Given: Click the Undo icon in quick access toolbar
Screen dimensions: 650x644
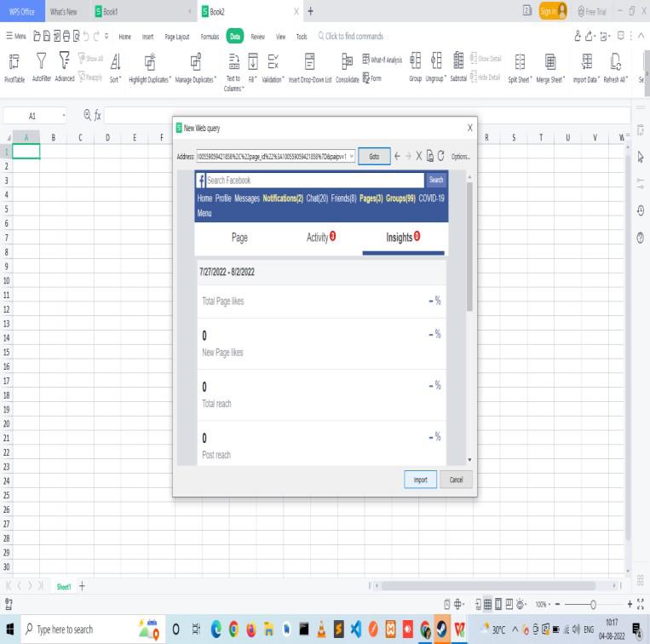Looking at the screenshot, I should pos(86,36).
